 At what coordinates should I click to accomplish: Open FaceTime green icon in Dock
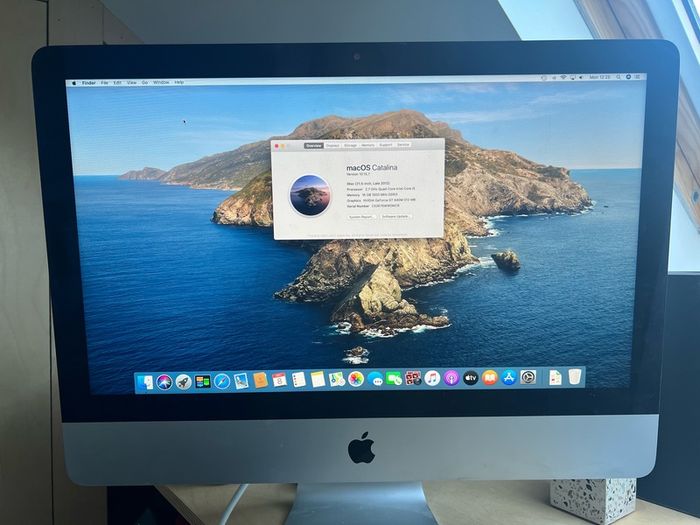pos(394,379)
